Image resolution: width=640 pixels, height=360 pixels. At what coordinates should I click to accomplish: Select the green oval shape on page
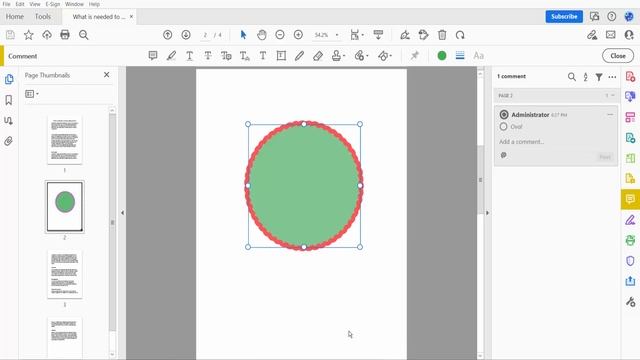coord(304,185)
